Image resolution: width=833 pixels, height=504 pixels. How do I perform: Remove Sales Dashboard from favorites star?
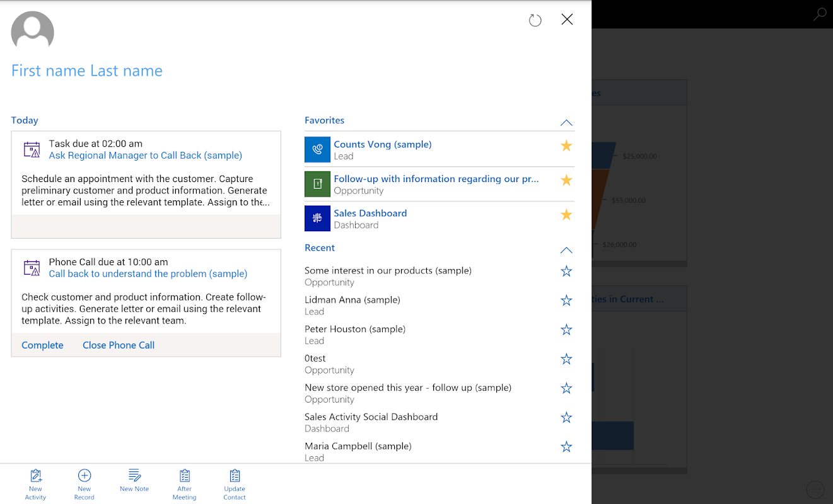[x=566, y=215]
